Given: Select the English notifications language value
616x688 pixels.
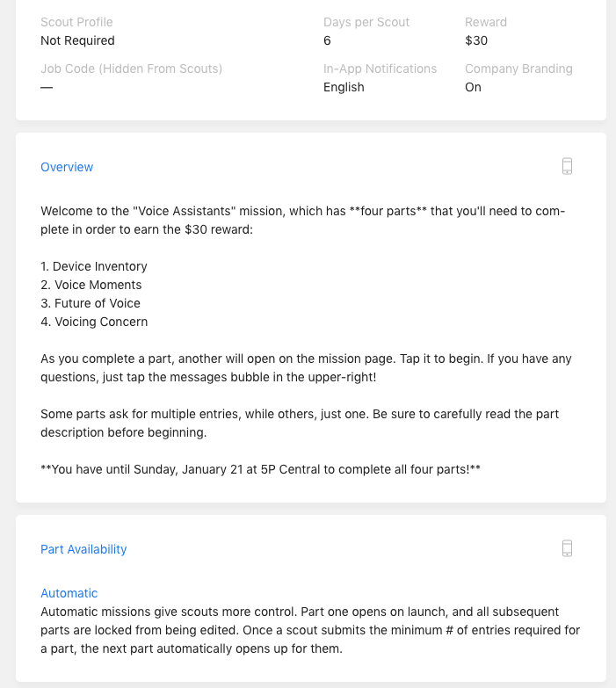Looking at the screenshot, I should pos(344,87).
